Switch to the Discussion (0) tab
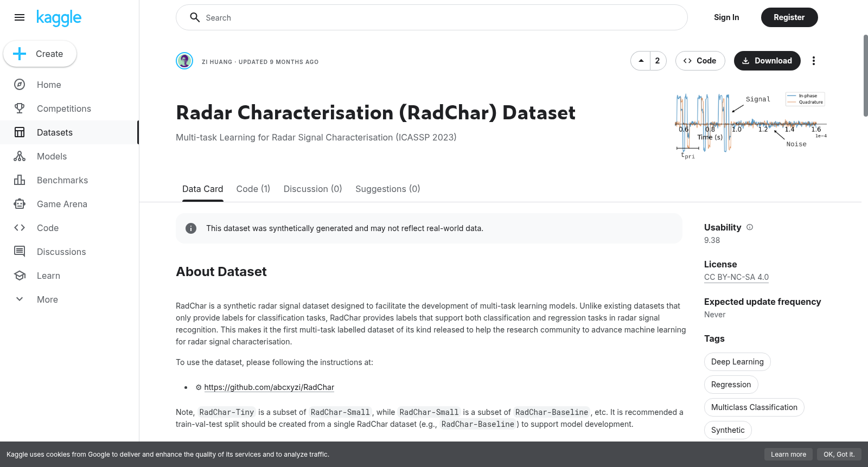 pyautogui.click(x=313, y=189)
